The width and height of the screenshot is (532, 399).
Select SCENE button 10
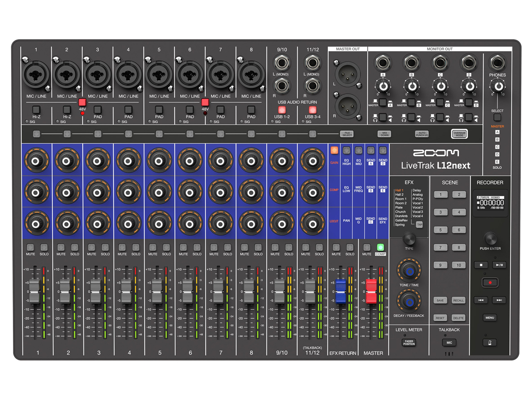click(x=459, y=265)
